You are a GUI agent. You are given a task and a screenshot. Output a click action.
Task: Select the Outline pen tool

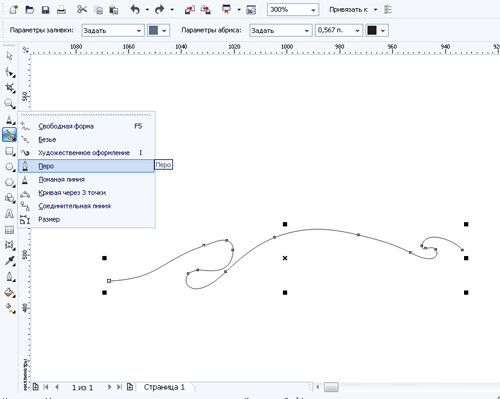(10, 277)
